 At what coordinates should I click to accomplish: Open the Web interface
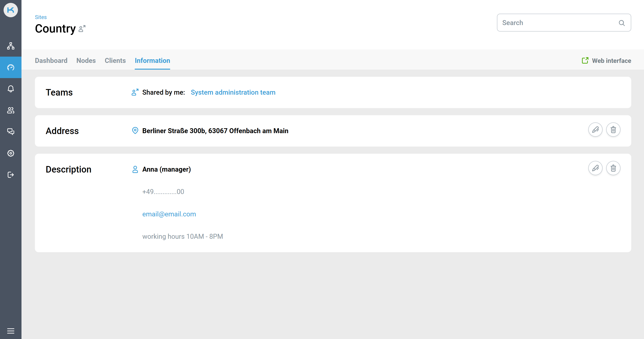point(606,60)
